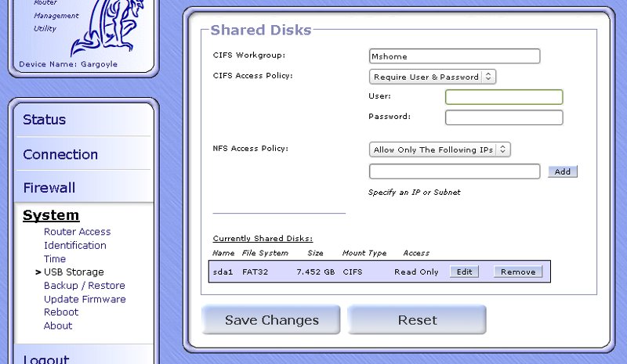Select USB Storage in sidebar
Screen dimensions: 627x364
74,272
